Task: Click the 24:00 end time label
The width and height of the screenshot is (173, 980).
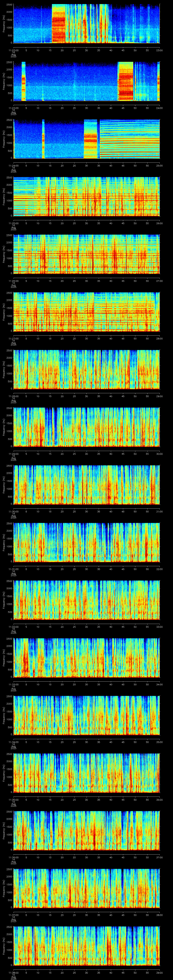Action: coord(159,108)
